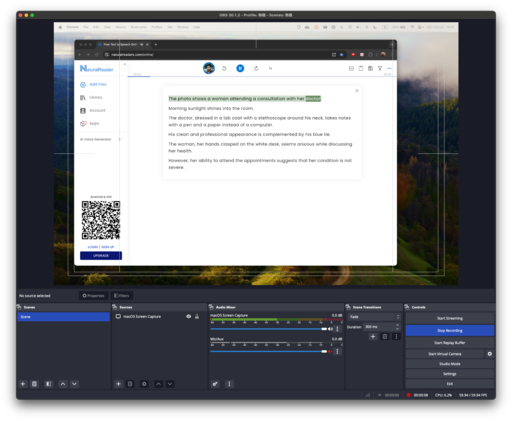
Task: Open source Filters button
Action: [121, 295]
